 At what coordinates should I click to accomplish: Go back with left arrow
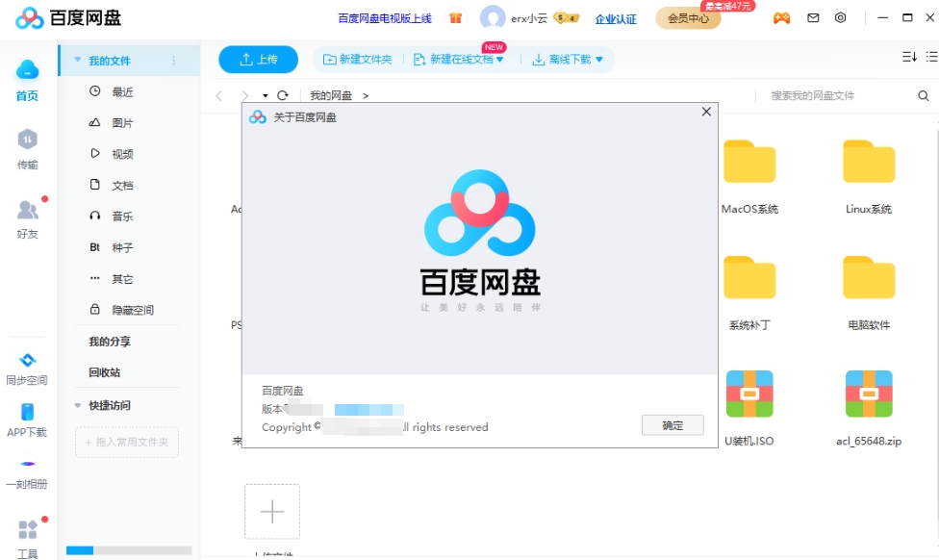tap(219, 96)
